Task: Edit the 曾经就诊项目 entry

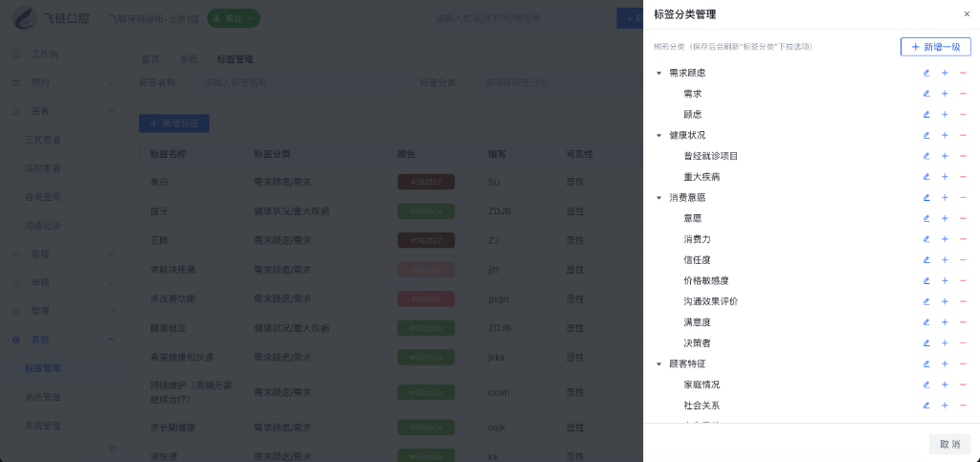Action: click(x=926, y=156)
